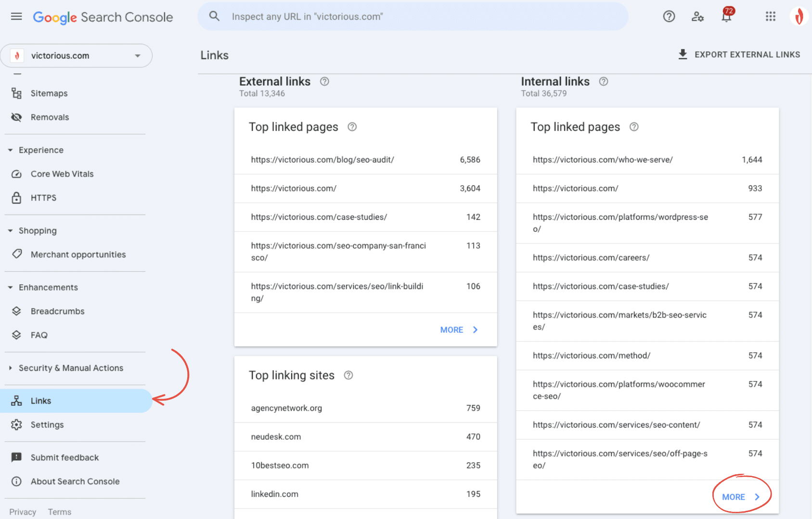
Task: Open the who-we-serve/ internal row
Action: point(647,160)
